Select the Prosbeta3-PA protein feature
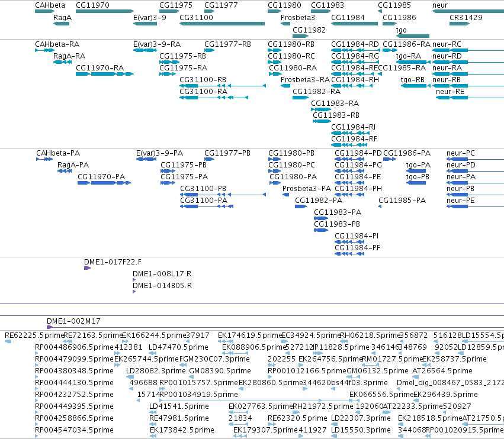 [285, 195]
